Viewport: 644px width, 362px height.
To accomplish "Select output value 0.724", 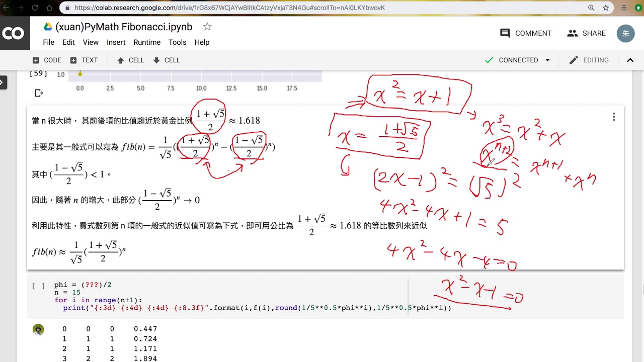I will coord(145,339).
